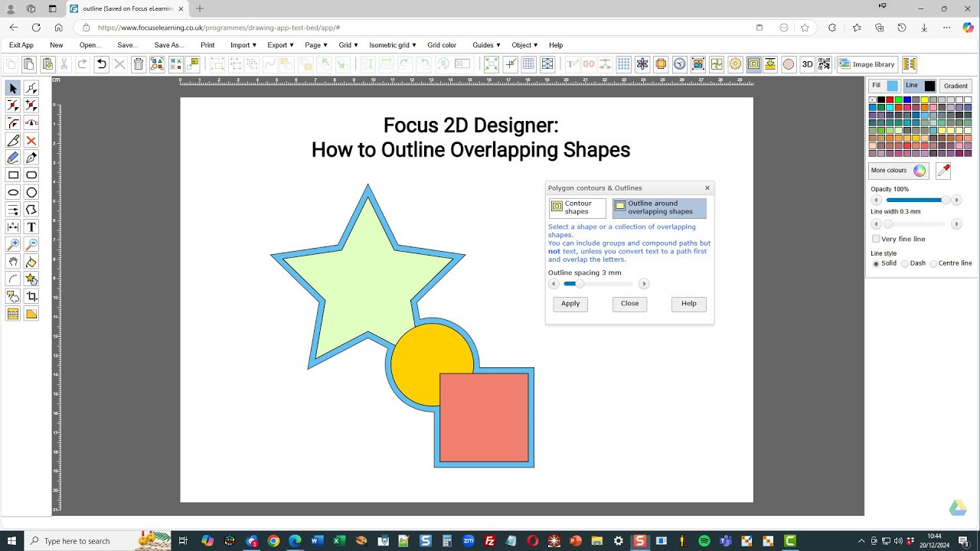Open the Grid dropdown menu
The height and width of the screenshot is (551, 980).
tap(348, 45)
